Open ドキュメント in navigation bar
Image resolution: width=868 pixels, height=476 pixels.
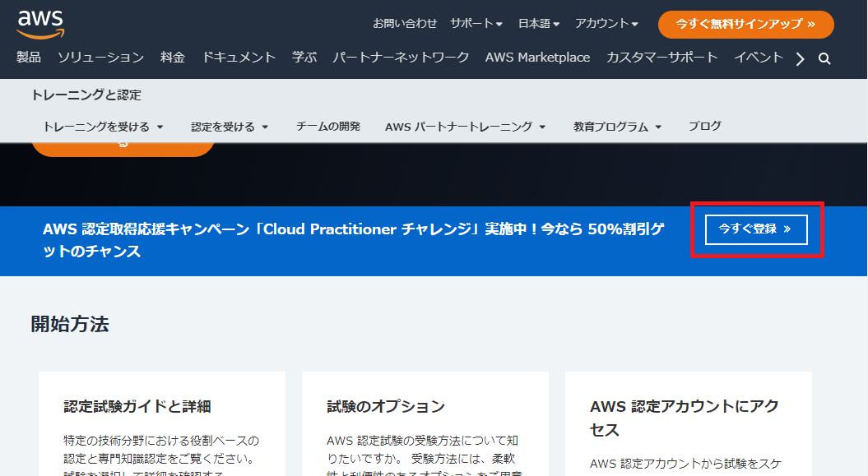(x=239, y=58)
